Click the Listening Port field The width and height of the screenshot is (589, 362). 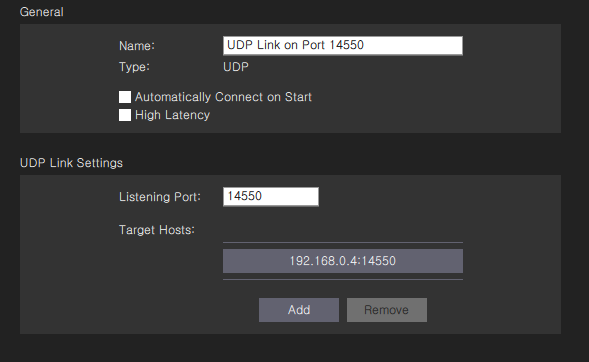(271, 196)
